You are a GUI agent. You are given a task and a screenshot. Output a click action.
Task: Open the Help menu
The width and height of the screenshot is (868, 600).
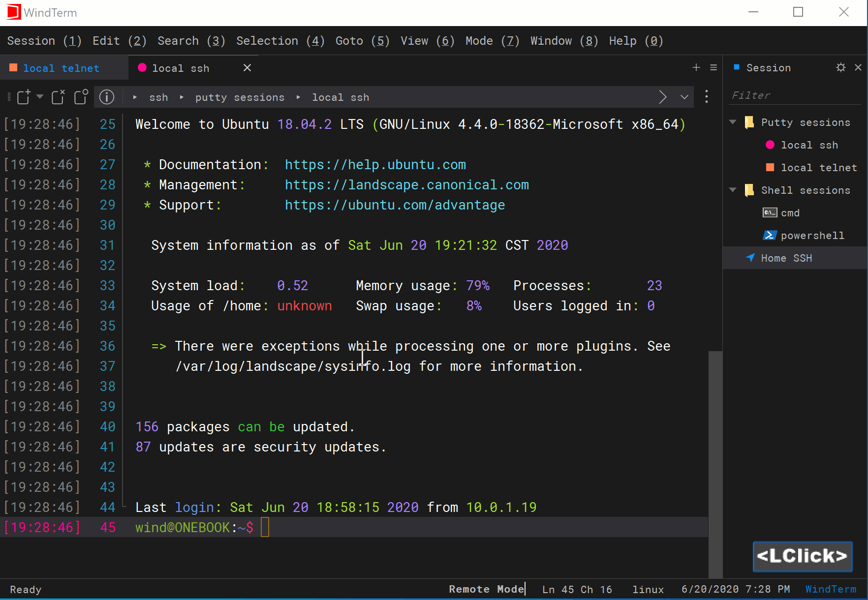coord(636,41)
